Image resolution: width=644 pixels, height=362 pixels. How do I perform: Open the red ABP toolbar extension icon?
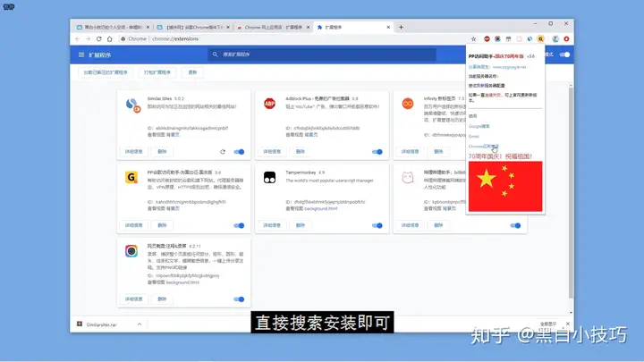pyautogui.click(x=487, y=39)
